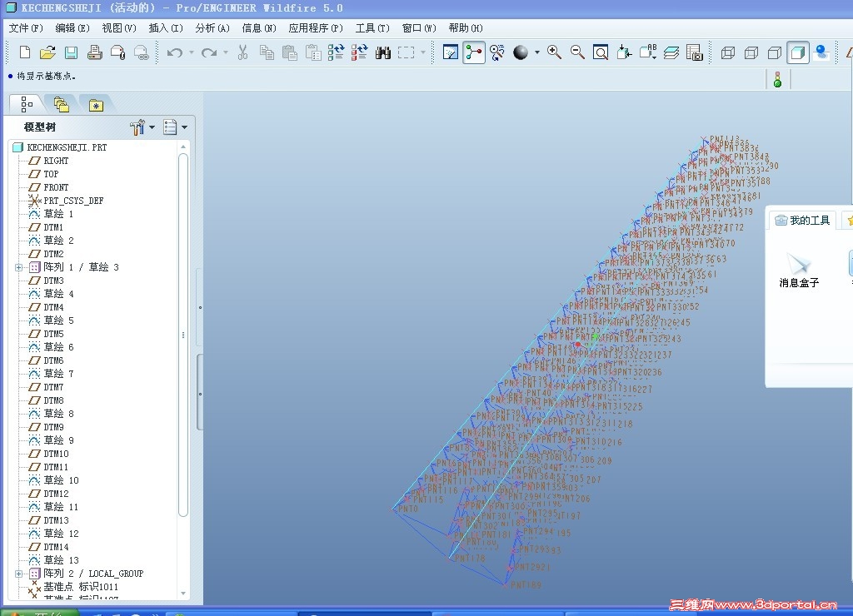Viewport: 853px width, 616px height.
Task: Open the 插入(I) menu
Action: [166, 28]
